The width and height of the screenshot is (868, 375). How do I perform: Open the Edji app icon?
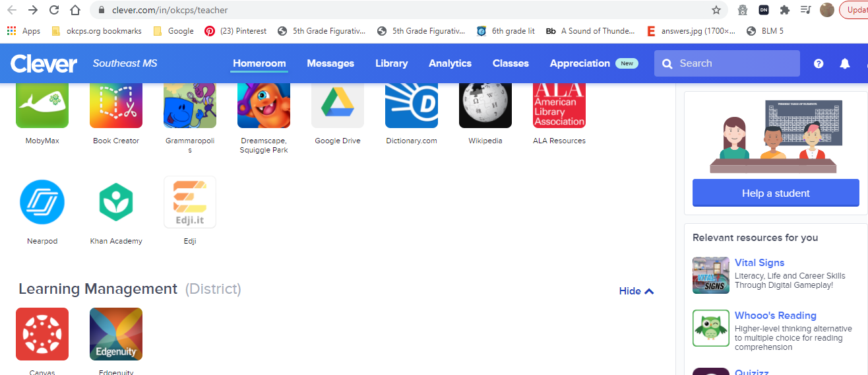click(x=190, y=202)
